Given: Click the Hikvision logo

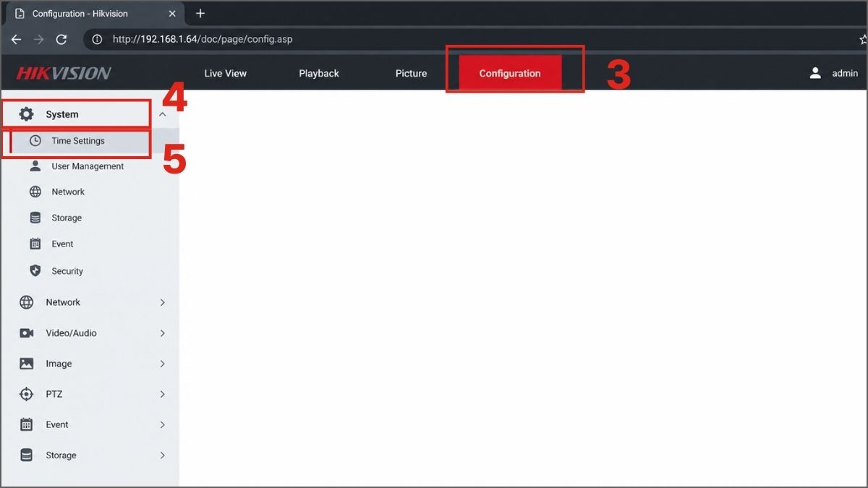Looking at the screenshot, I should click(64, 73).
